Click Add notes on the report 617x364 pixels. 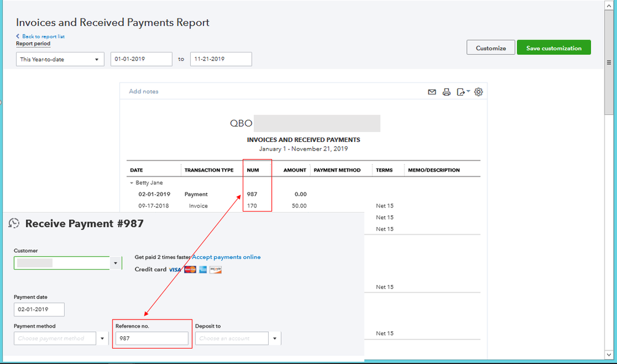[143, 91]
